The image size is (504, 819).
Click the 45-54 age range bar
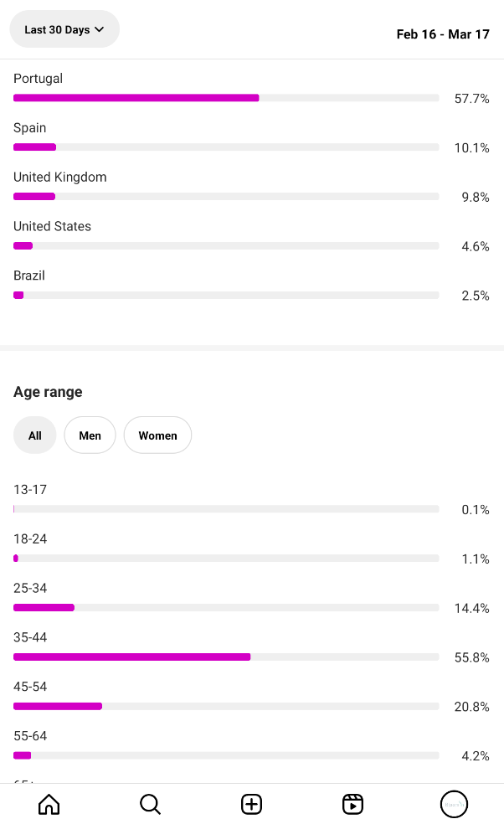[226, 706]
